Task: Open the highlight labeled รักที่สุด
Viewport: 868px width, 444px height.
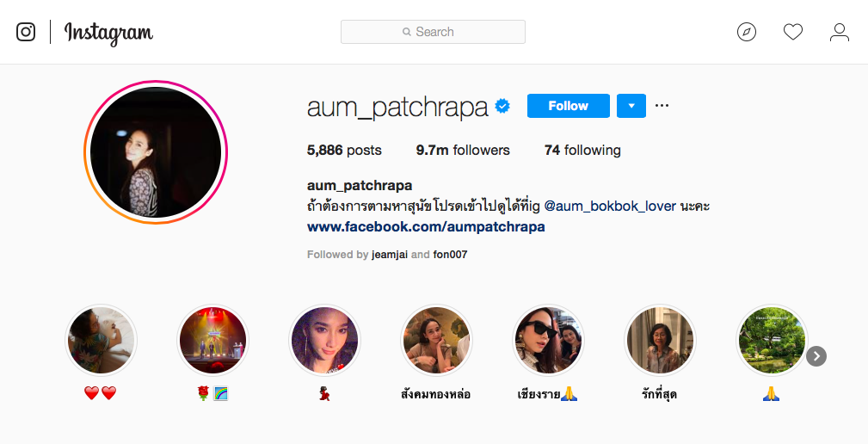Action: point(659,339)
